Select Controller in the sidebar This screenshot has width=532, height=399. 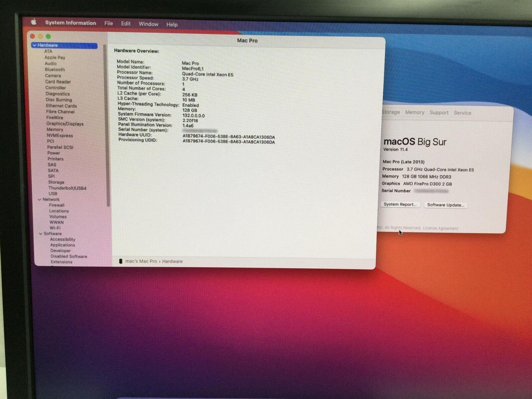(56, 87)
